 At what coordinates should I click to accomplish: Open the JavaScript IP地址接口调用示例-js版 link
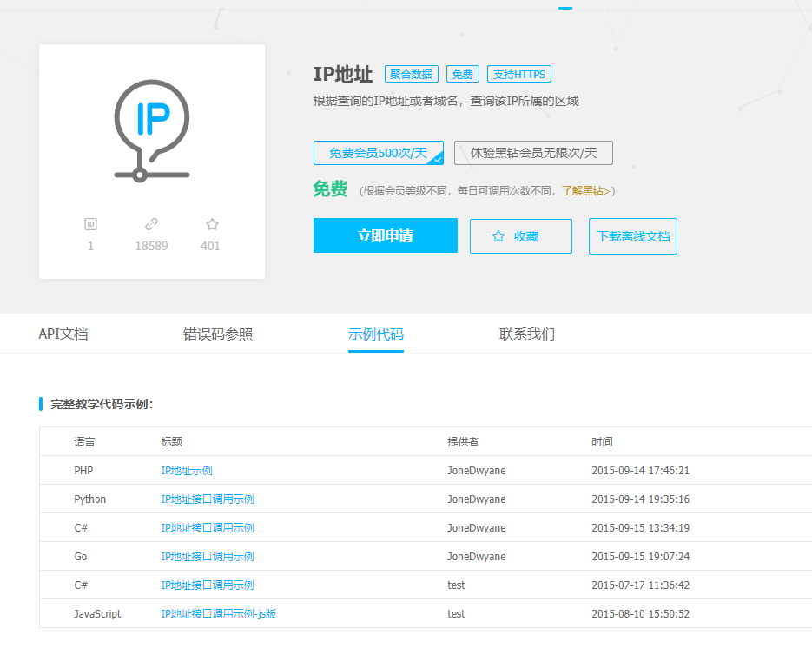219,614
